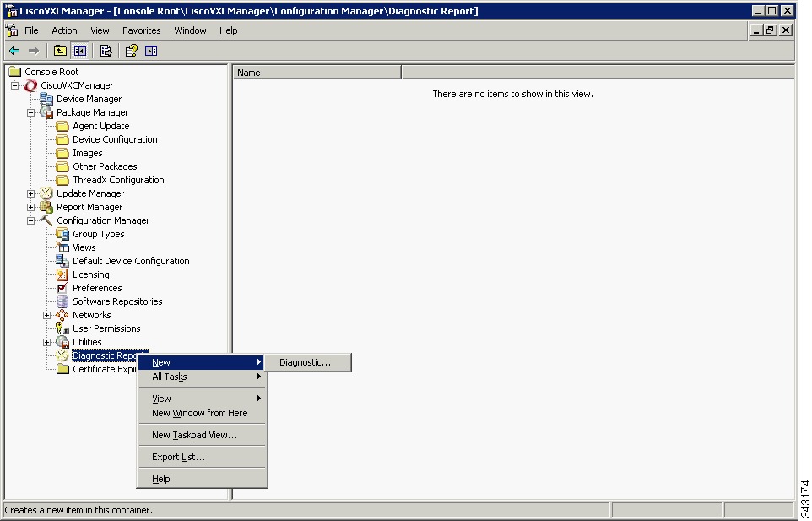Viewport: 812px width, 521px height.
Task: Open the Favorites menu
Action: (141, 30)
